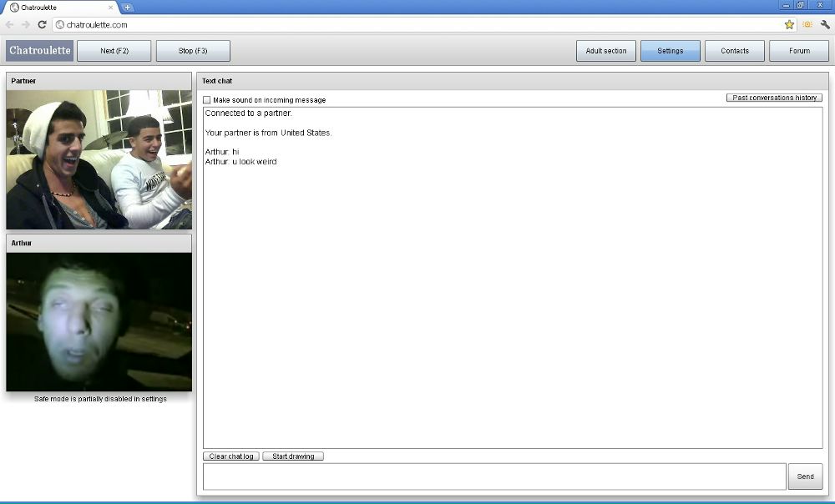This screenshot has width=835, height=504.
Task: Start drawing in the chat
Action: (x=293, y=456)
